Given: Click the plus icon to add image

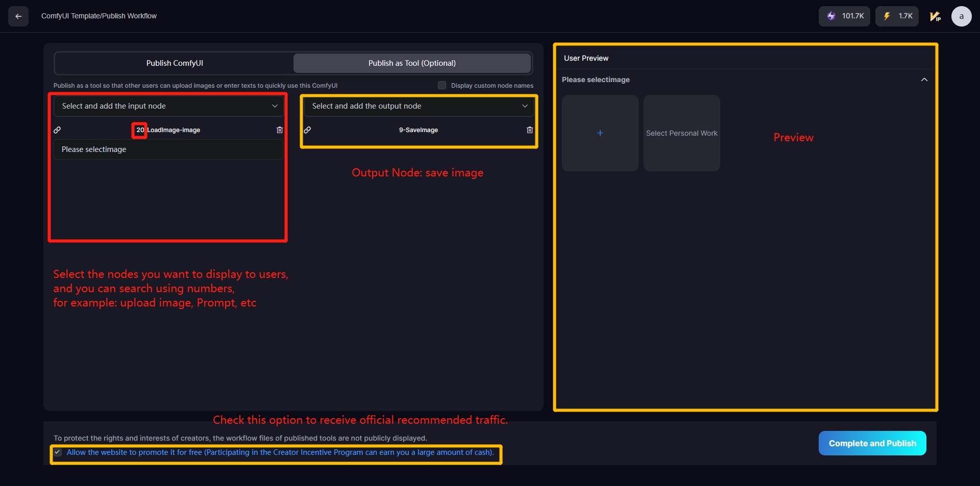Looking at the screenshot, I should 600,133.
